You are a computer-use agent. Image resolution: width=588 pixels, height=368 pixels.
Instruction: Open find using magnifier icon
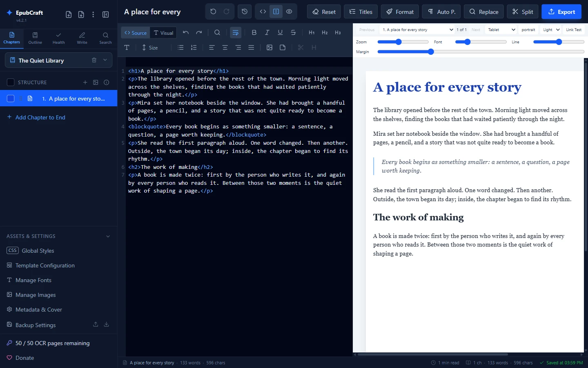(217, 33)
